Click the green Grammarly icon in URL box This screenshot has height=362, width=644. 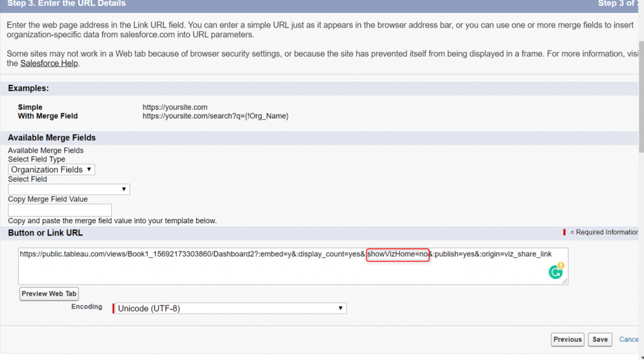(x=555, y=272)
